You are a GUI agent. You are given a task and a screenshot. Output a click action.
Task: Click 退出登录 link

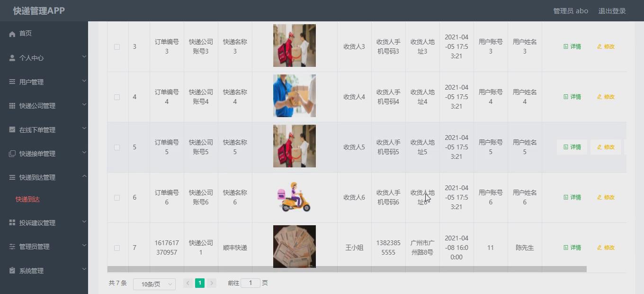click(612, 11)
